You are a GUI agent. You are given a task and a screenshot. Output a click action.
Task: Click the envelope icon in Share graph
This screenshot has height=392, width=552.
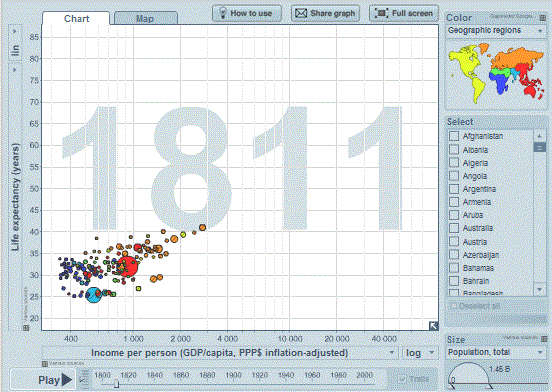(301, 13)
